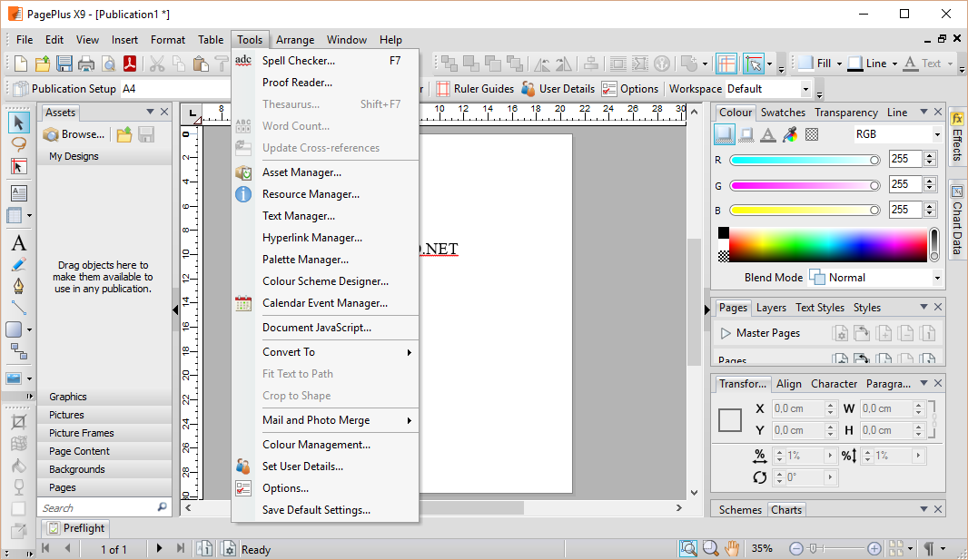
Task: Click the Zoom out minus button
Action: 795,548
